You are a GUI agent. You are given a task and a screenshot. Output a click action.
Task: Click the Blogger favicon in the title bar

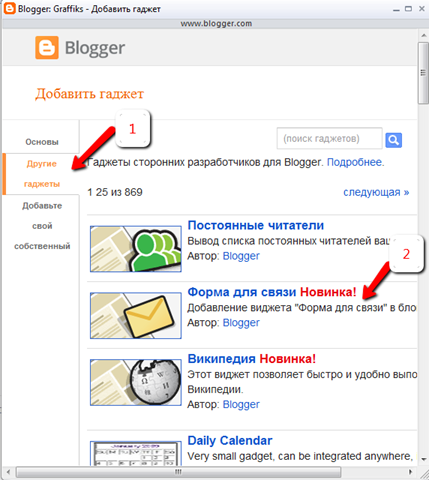point(9,8)
